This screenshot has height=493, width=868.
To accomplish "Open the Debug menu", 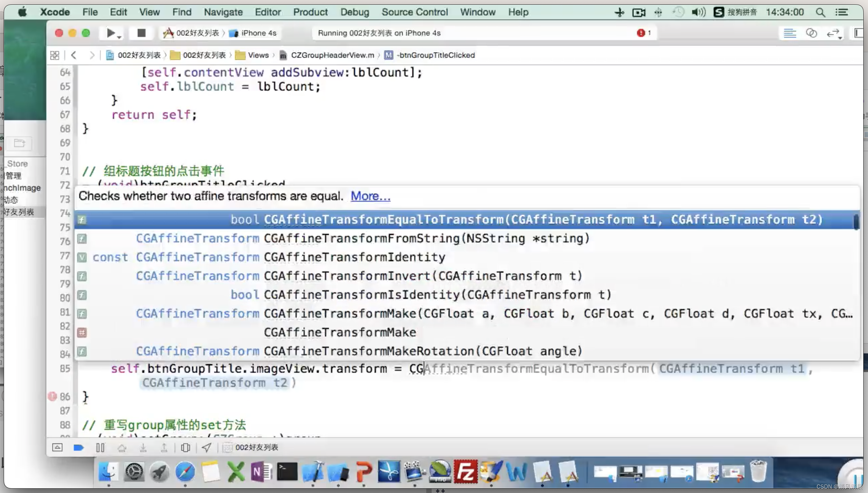I will coord(355,12).
